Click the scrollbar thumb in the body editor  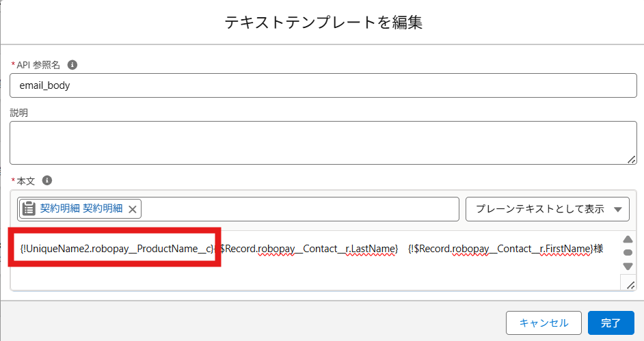(x=628, y=252)
